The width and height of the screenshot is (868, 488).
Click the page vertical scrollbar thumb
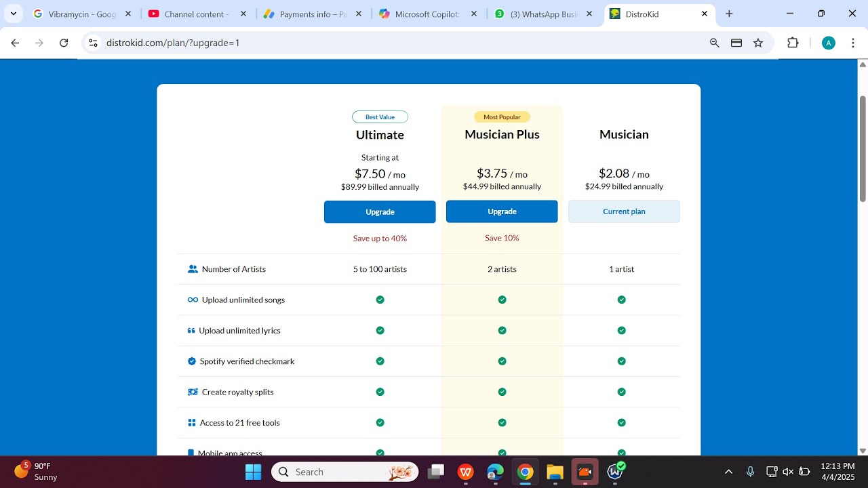pyautogui.click(x=863, y=149)
